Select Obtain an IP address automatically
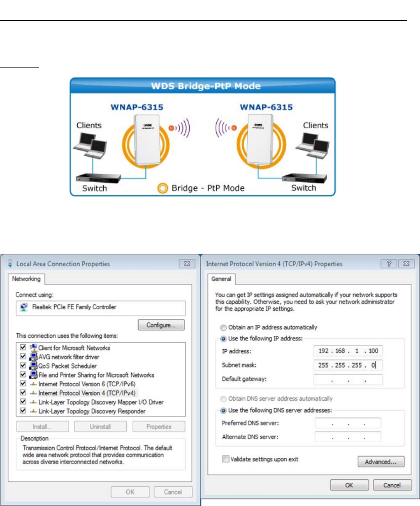Viewport: 420px width, 506px height. pos(223,328)
